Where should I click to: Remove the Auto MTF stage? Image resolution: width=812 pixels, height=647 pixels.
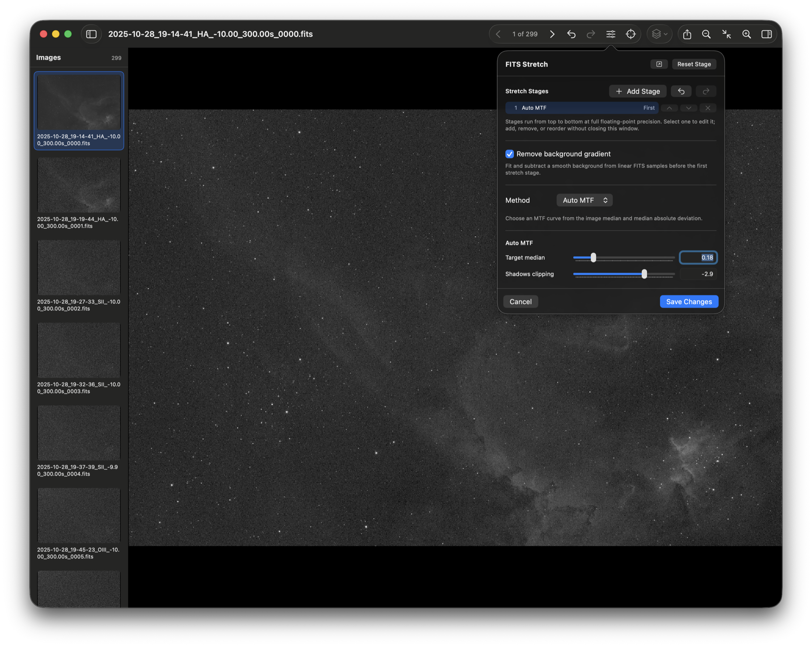(x=708, y=108)
